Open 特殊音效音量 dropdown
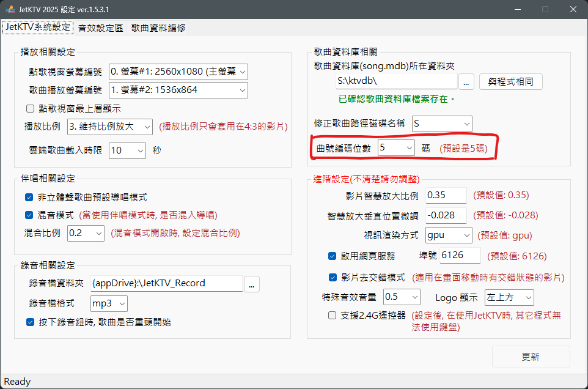 click(x=402, y=297)
